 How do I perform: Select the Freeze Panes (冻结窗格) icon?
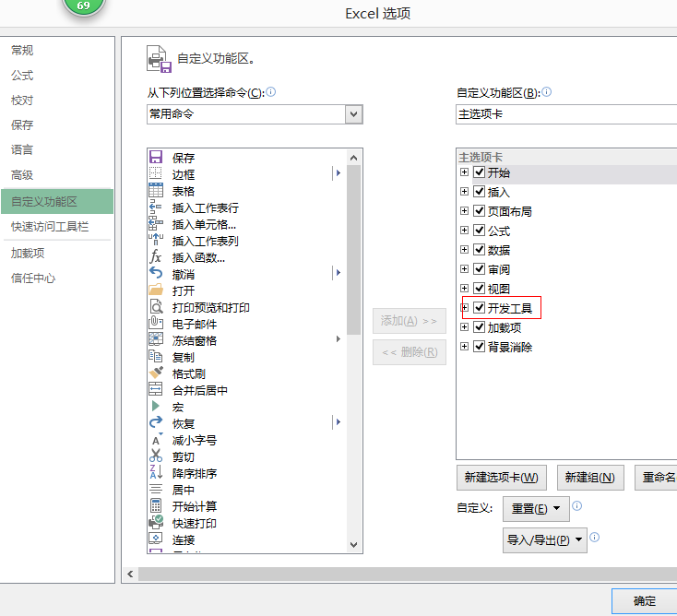[156, 339]
